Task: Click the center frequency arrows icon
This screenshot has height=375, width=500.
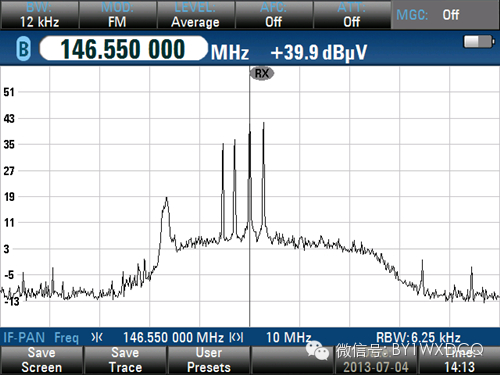Action: click(x=97, y=338)
